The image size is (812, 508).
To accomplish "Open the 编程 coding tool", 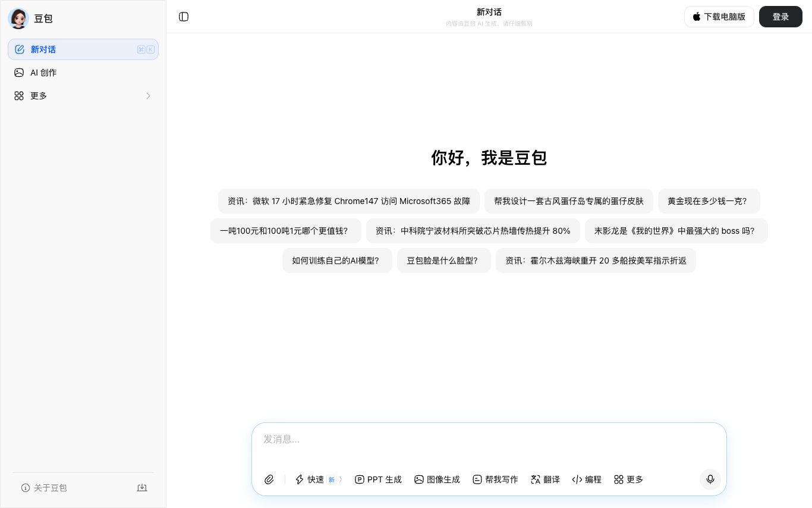I will (x=587, y=479).
